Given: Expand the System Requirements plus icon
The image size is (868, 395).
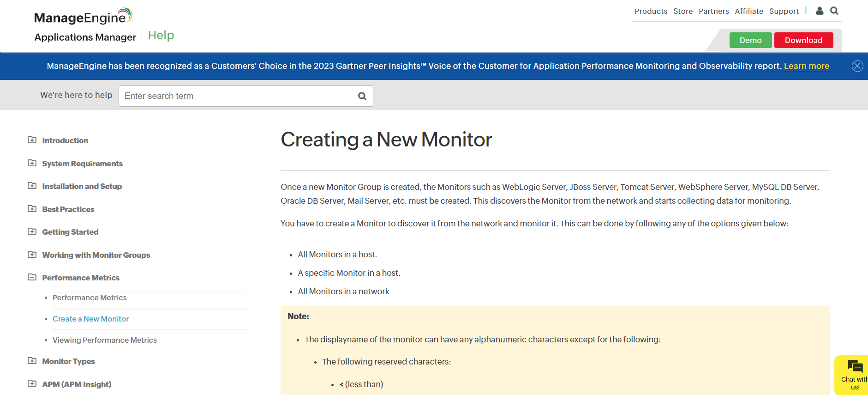Looking at the screenshot, I should point(32,163).
